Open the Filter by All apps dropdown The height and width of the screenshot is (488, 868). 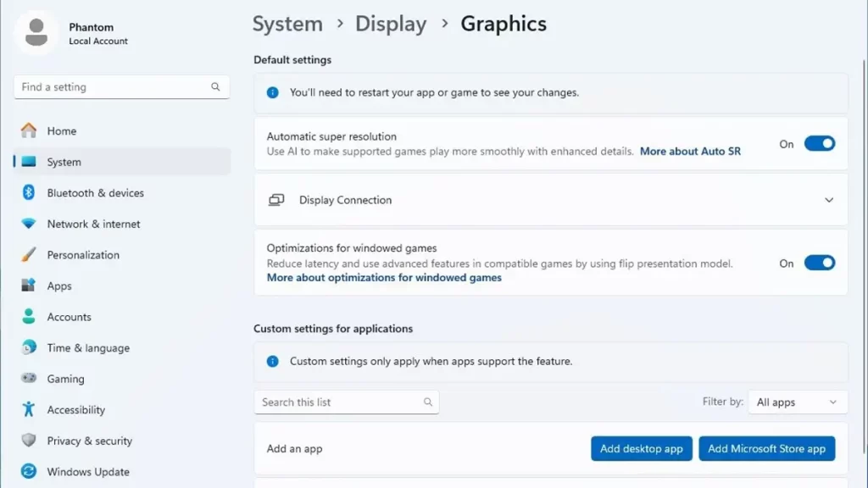[x=797, y=402]
